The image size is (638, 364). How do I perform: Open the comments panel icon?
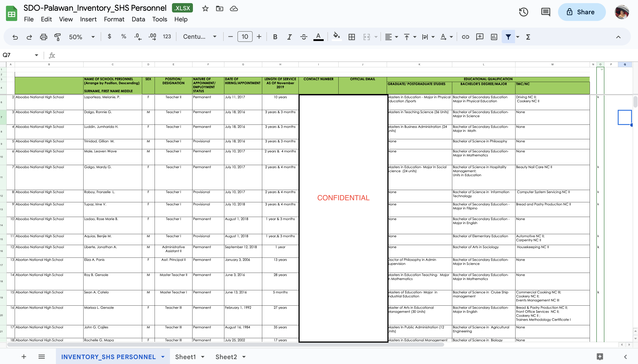(x=545, y=12)
